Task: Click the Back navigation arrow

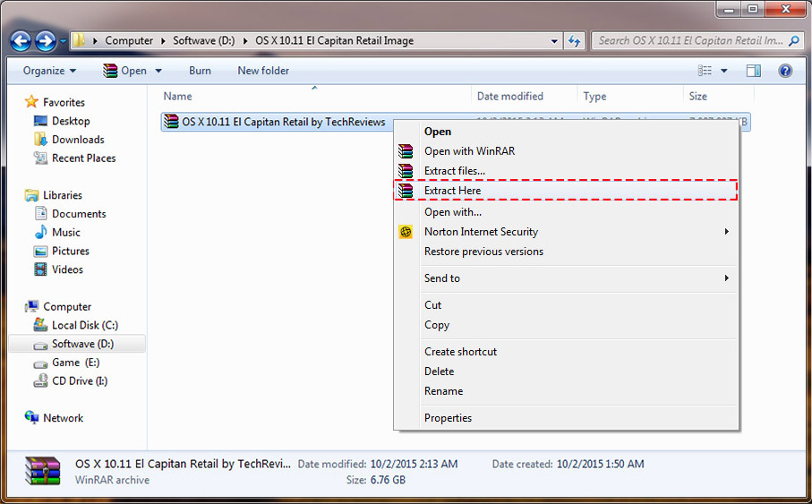Action: coord(21,40)
